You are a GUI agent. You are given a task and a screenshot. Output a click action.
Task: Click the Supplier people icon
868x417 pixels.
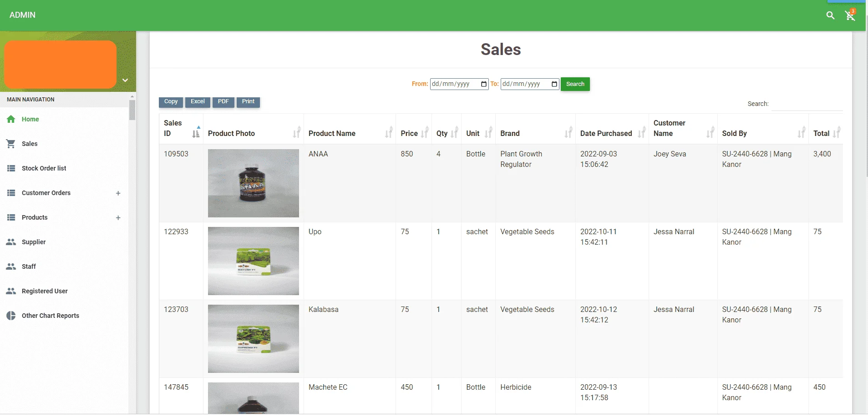point(11,242)
